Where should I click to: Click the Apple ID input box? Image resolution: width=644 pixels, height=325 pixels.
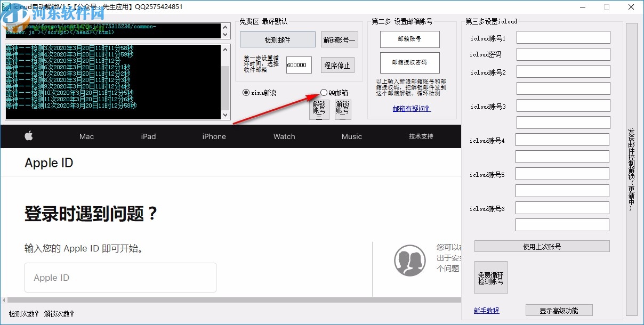click(119, 278)
